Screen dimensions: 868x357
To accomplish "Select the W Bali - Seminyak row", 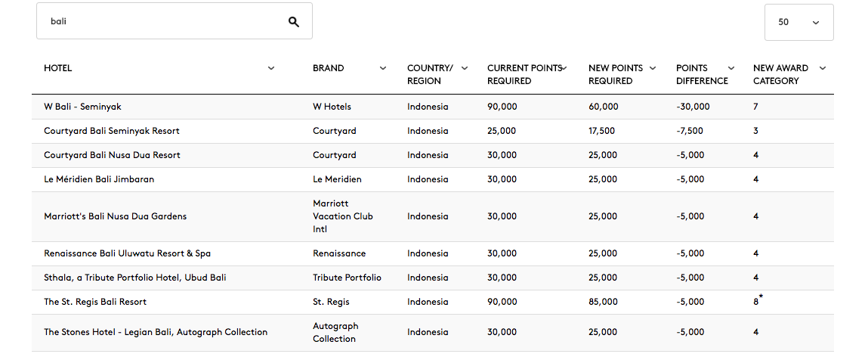I will [433, 107].
